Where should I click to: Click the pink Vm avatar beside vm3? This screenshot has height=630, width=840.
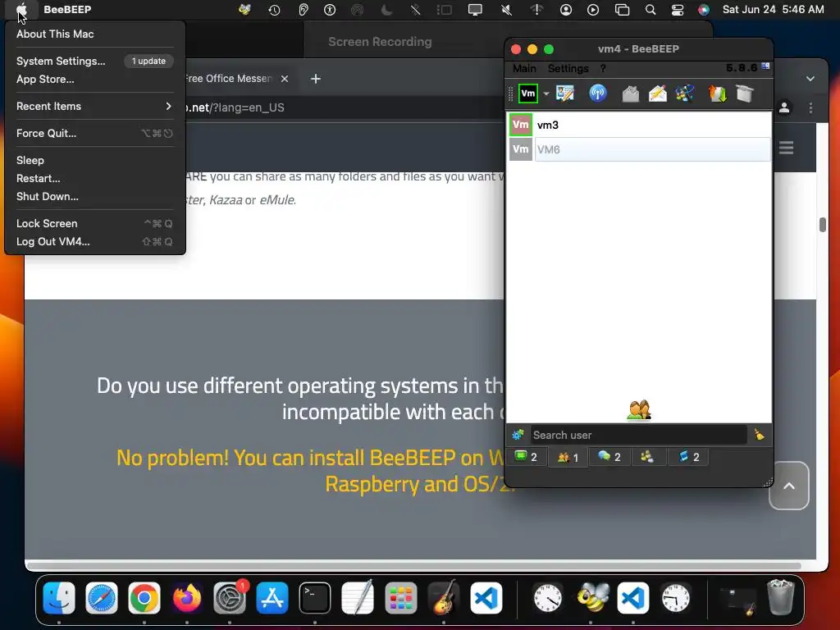click(x=520, y=125)
